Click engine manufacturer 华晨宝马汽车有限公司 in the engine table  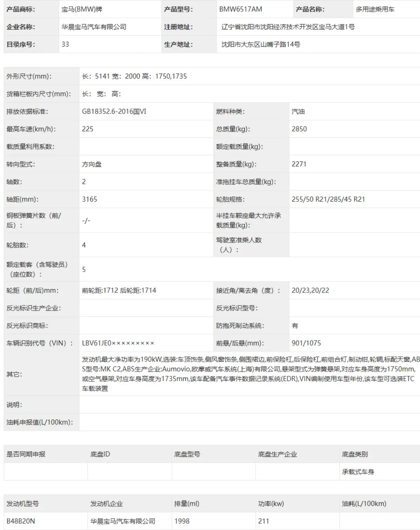coord(123,521)
